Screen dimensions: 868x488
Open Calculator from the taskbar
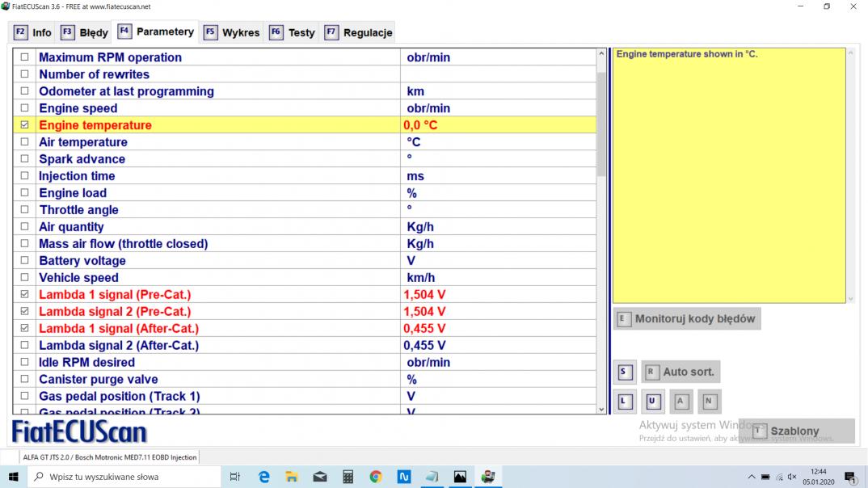tap(348, 477)
